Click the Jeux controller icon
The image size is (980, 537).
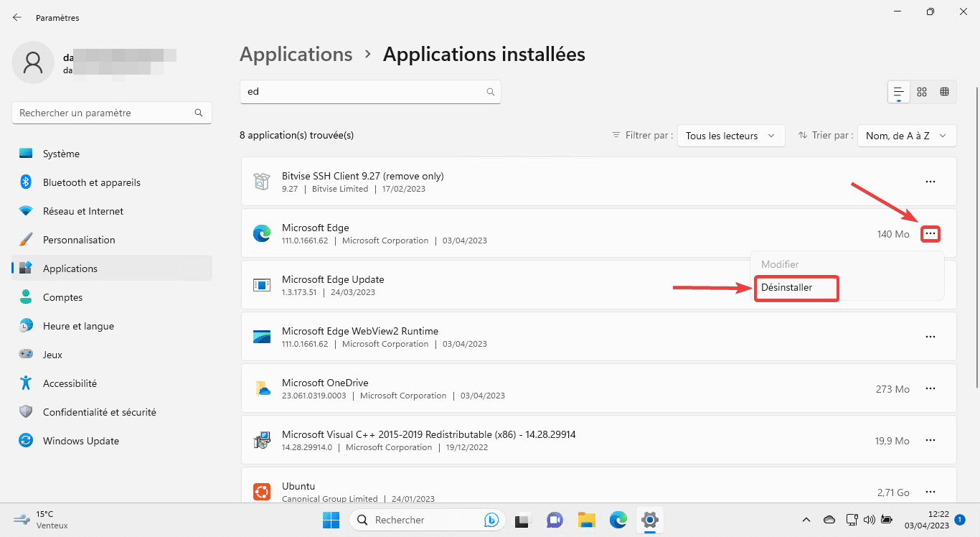26,355
